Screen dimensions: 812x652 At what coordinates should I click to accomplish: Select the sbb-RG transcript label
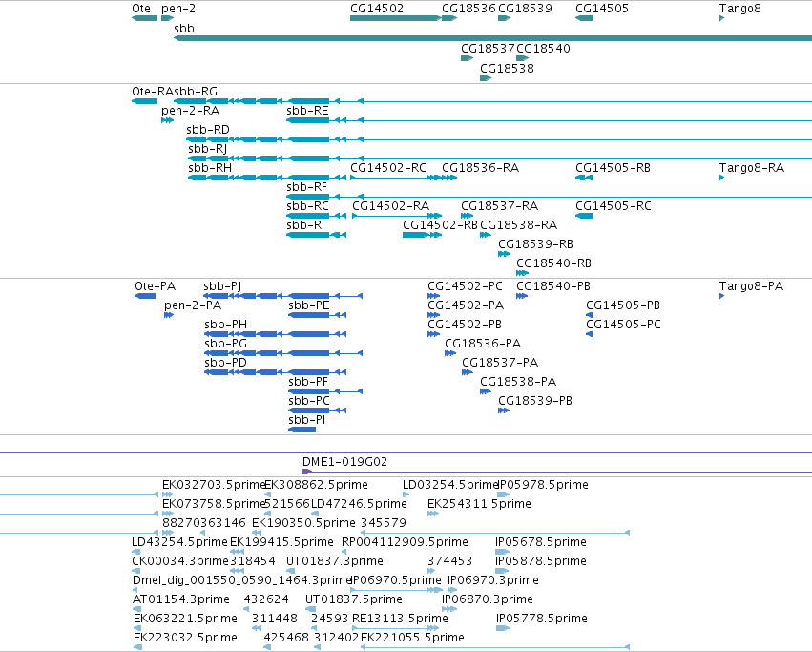click(196, 92)
